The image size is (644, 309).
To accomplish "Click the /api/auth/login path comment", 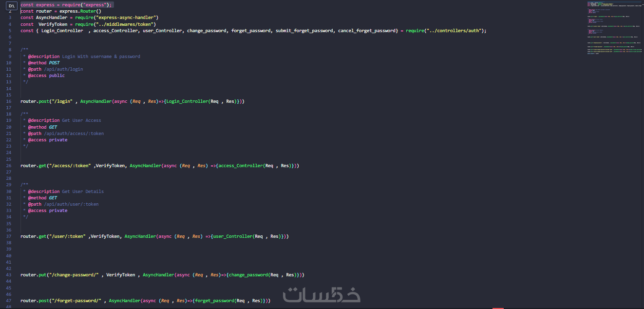I will pos(63,69).
